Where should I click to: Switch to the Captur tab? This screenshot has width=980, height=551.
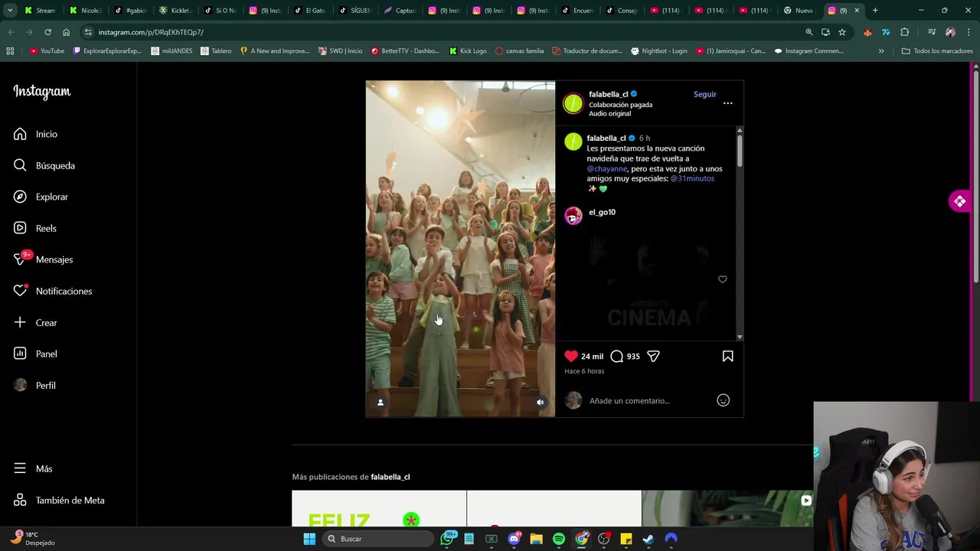(x=400, y=11)
